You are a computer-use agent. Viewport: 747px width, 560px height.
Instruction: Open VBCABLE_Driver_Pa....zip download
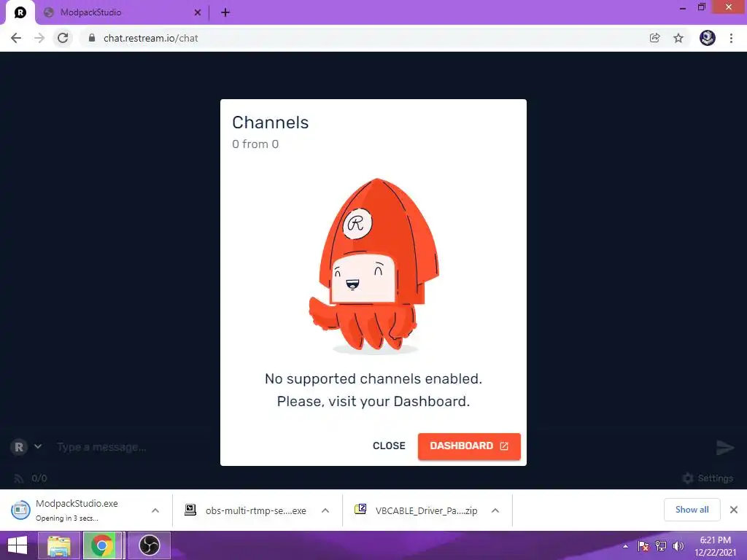[415, 510]
